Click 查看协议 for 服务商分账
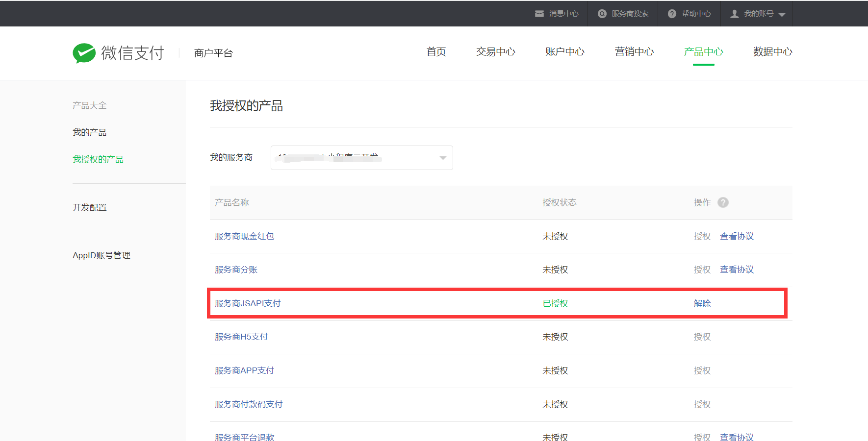Screen dimensions: 868x441 click(737, 269)
